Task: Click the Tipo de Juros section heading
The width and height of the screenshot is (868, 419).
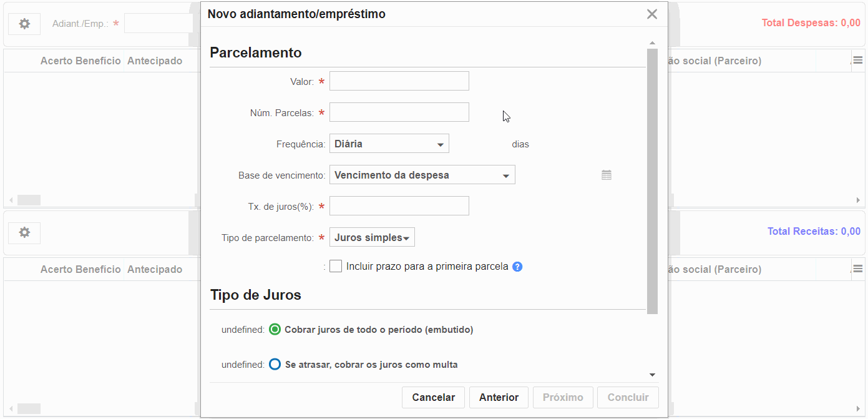Action: 256,295
